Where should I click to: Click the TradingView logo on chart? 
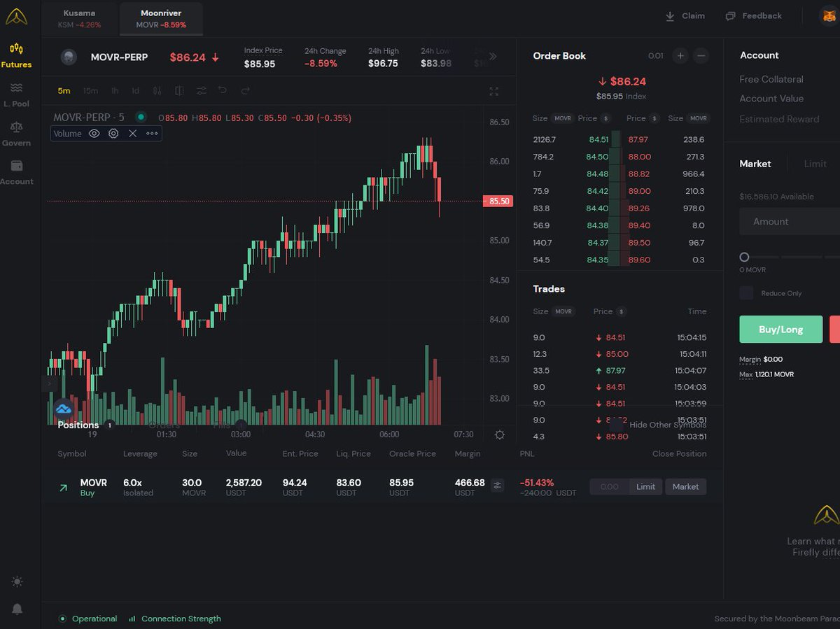[64, 409]
